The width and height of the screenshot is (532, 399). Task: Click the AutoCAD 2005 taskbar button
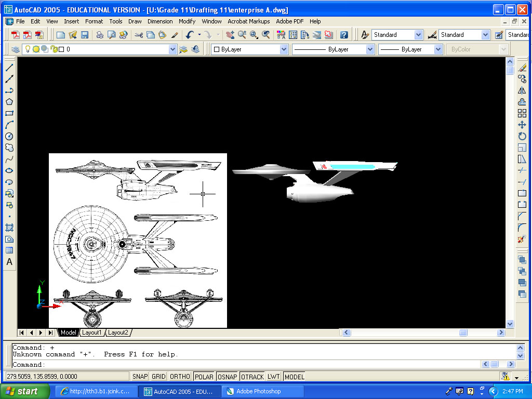click(x=179, y=391)
